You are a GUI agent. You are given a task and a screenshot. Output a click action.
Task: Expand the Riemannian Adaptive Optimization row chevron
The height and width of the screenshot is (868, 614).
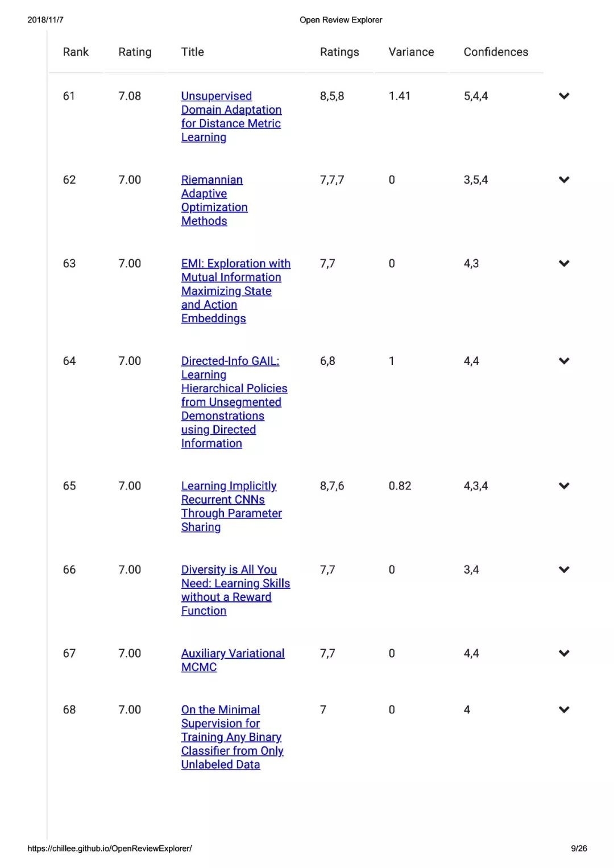click(x=564, y=180)
